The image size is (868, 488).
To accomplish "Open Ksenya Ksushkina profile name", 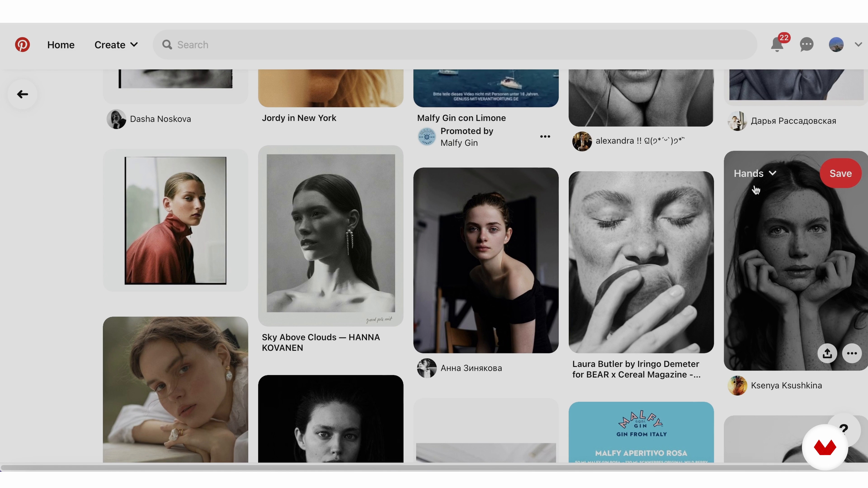I will pos(786,385).
